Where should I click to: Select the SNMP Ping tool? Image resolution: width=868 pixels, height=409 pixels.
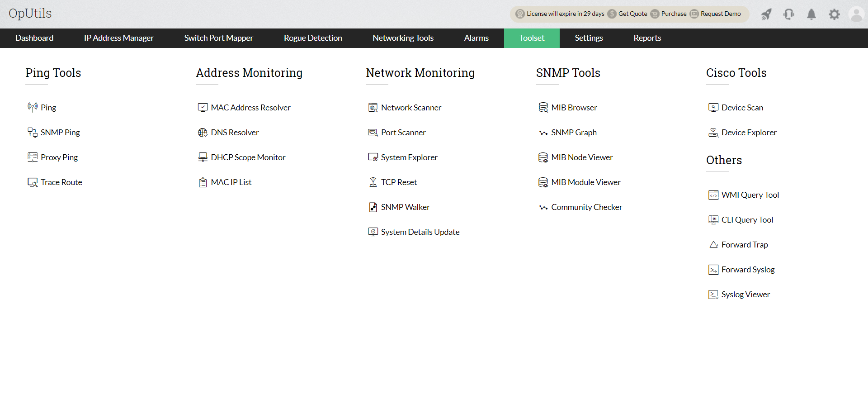[60, 132]
